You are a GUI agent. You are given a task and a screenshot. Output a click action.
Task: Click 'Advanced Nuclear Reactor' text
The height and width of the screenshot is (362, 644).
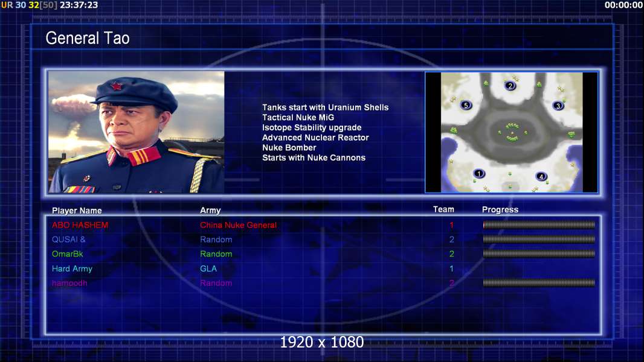point(315,138)
